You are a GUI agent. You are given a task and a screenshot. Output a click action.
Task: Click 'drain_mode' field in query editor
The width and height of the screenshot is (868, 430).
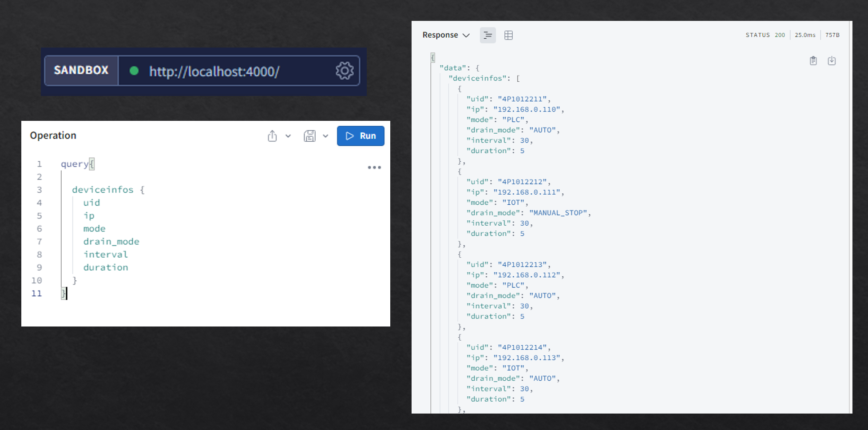111,241
